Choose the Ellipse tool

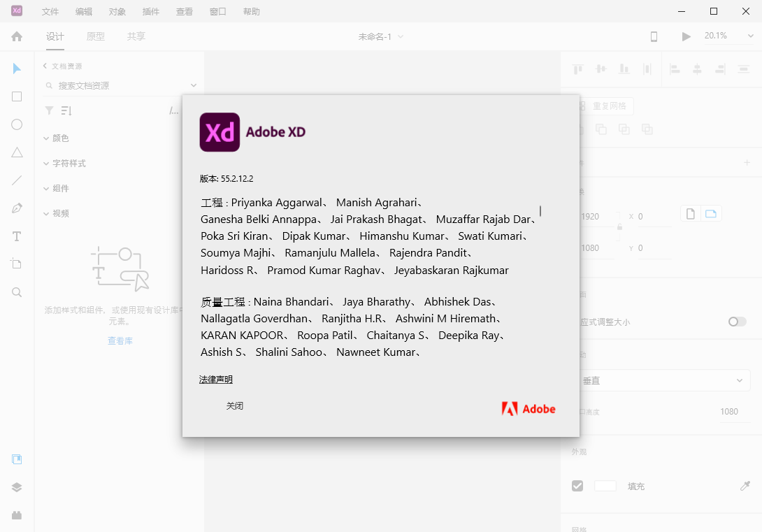(17, 124)
